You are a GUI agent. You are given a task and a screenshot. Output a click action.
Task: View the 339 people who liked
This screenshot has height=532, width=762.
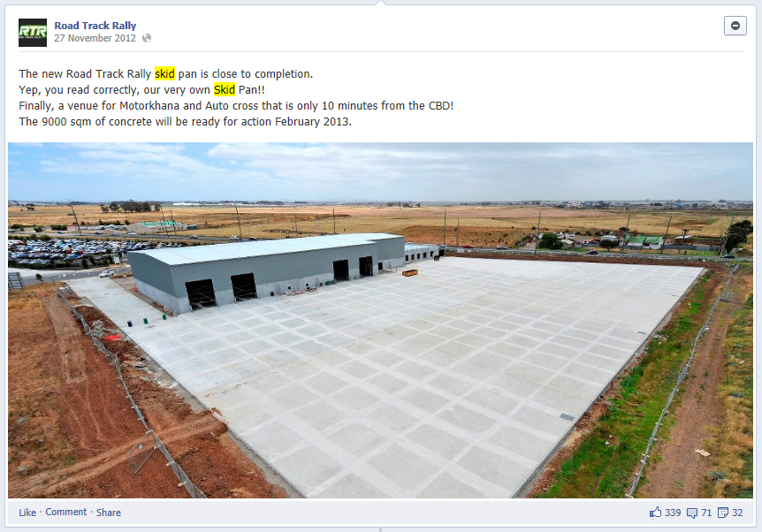(673, 513)
